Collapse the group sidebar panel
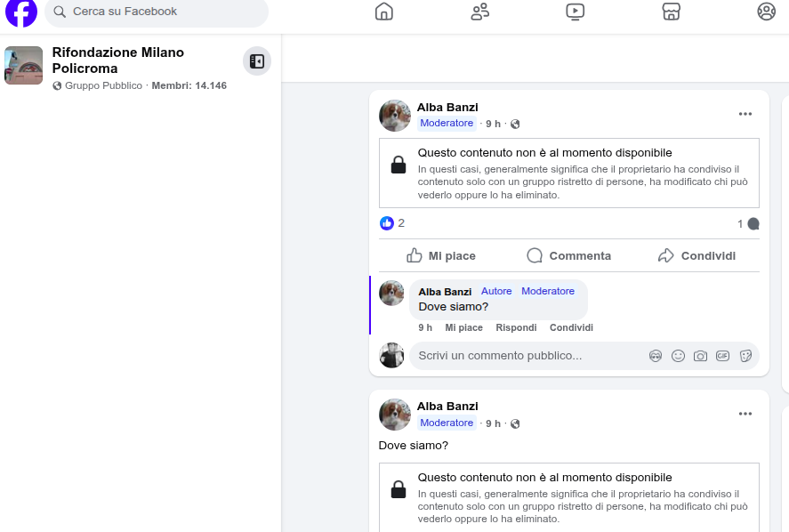The height and width of the screenshot is (532, 789). [x=257, y=61]
